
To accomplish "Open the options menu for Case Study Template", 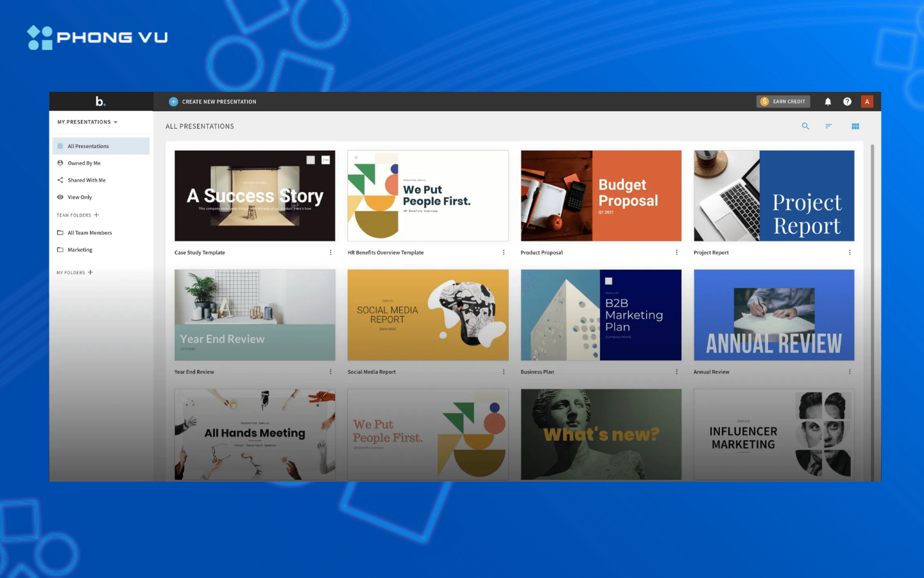I will (x=330, y=252).
